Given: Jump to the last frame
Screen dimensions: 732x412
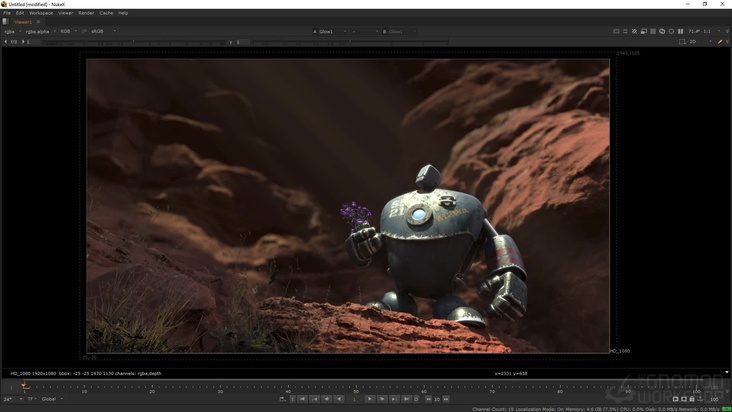Looking at the screenshot, I should click(x=406, y=399).
